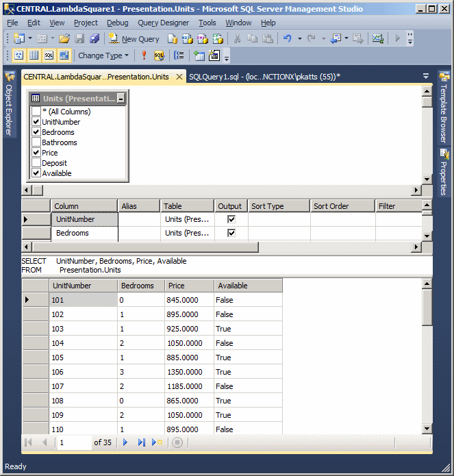This screenshot has width=454, height=476.
Task: Click the Database Engine Query icon
Action: [173, 38]
